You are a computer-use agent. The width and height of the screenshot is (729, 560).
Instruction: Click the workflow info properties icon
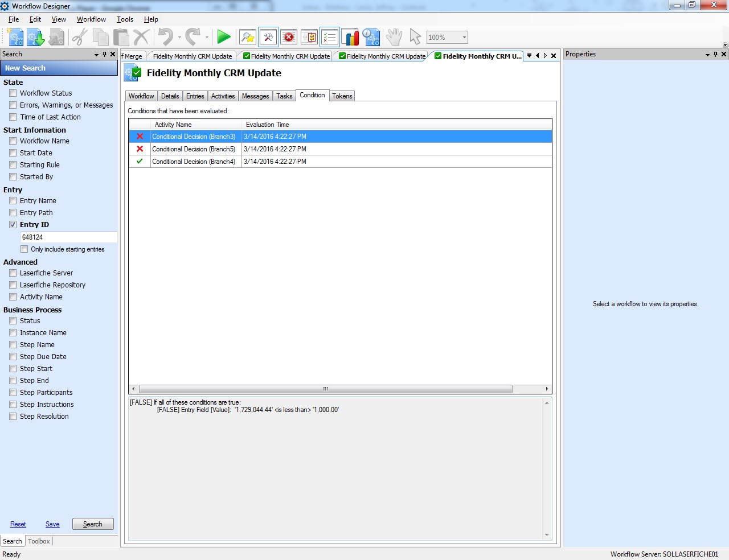coord(371,38)
